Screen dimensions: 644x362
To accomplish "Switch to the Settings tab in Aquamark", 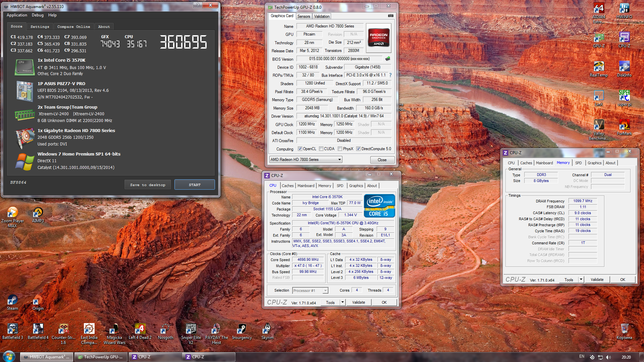I will coord(40,26).
